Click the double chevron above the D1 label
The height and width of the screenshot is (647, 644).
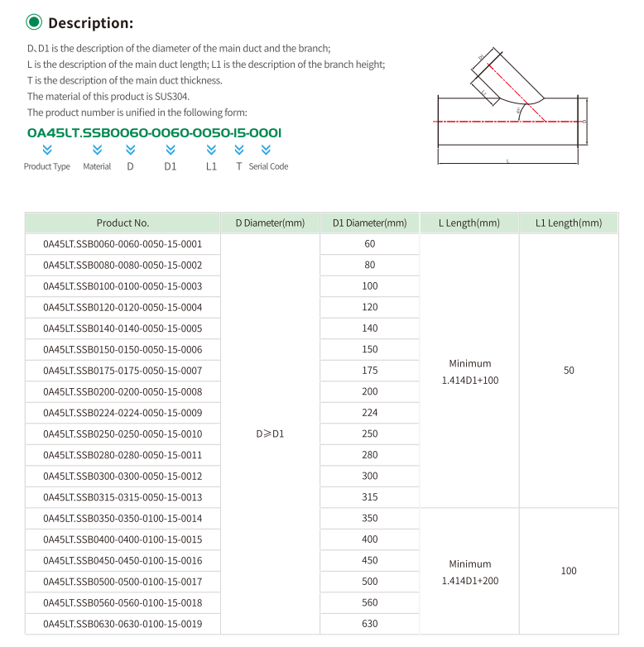point(171,150)
